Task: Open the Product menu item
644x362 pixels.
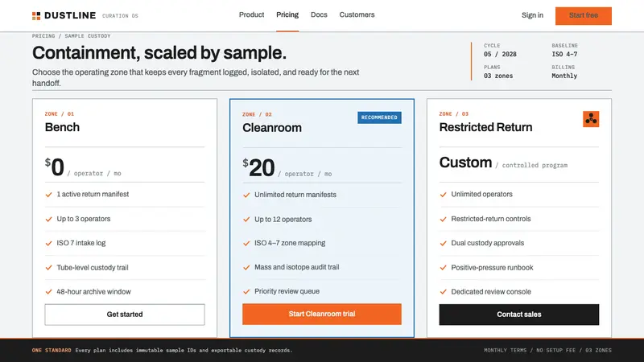Action: click(x=251, y=14)
